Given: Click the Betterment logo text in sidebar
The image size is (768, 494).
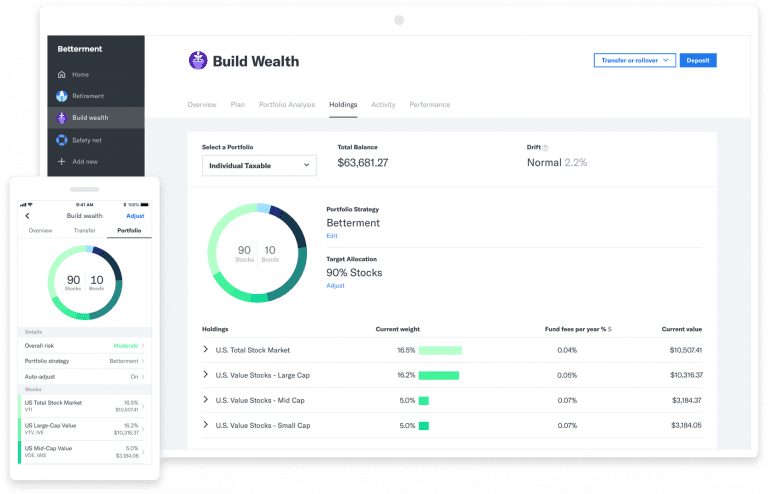Looking at the screenshot, I should (80, 49).
